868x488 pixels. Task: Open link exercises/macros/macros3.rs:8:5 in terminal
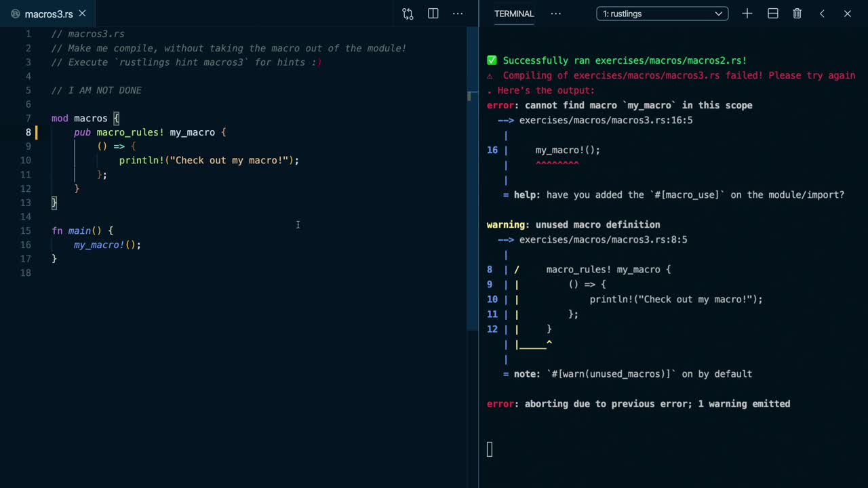(603, 240)
